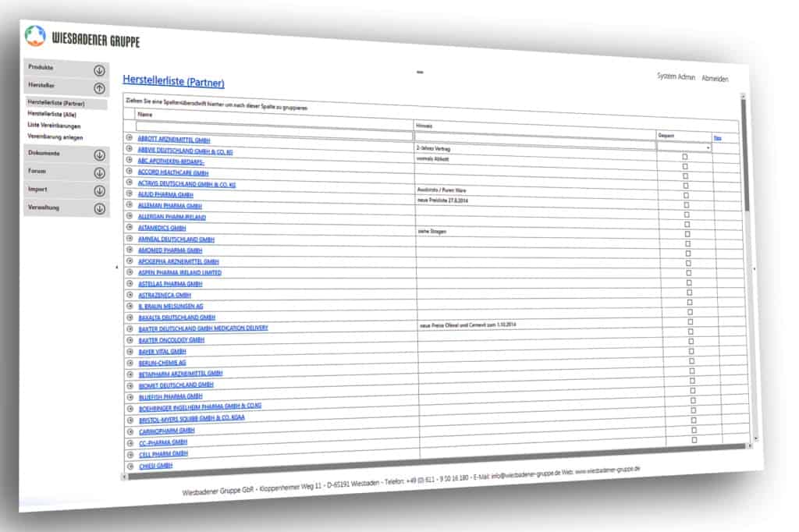Image resolution: width=799 pixels, height=532 pixels.
Task: Toggle the Gesperrt checkbox in ABBVIE DEUTSCHLAND row
Action: tap(685, 167)
